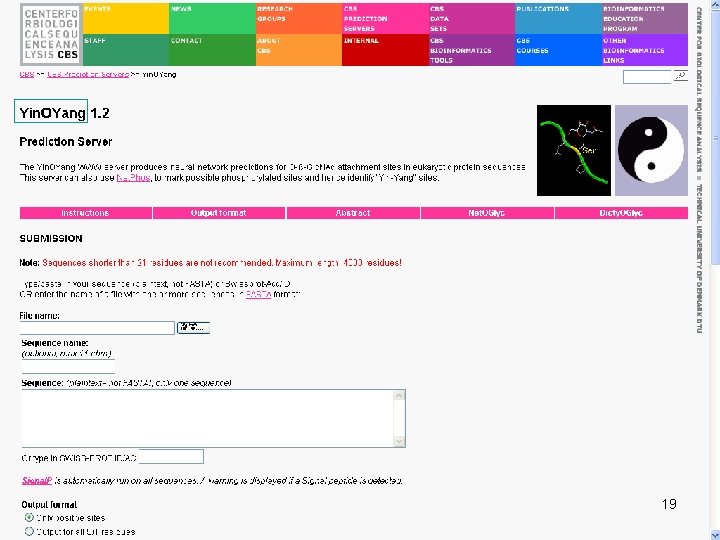Viewport: 720px width, 540px height.
Task: Follow the SignalP link
Action: pos(37,481)
